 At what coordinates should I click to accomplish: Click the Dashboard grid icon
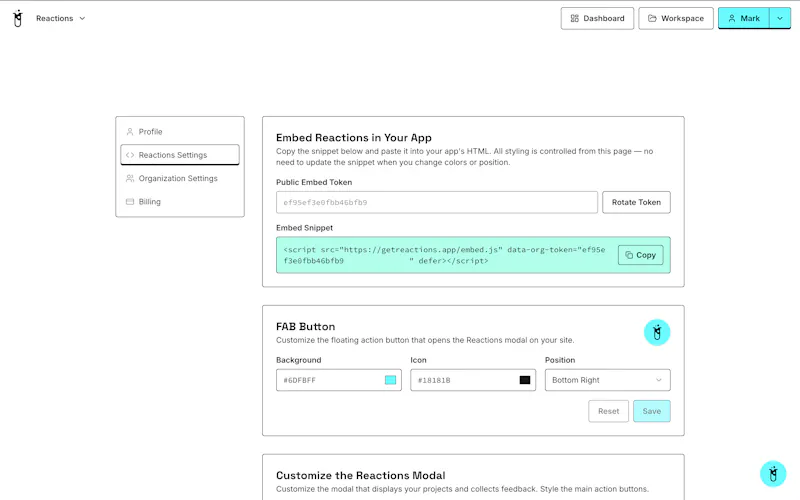click(x=574, y=18)
